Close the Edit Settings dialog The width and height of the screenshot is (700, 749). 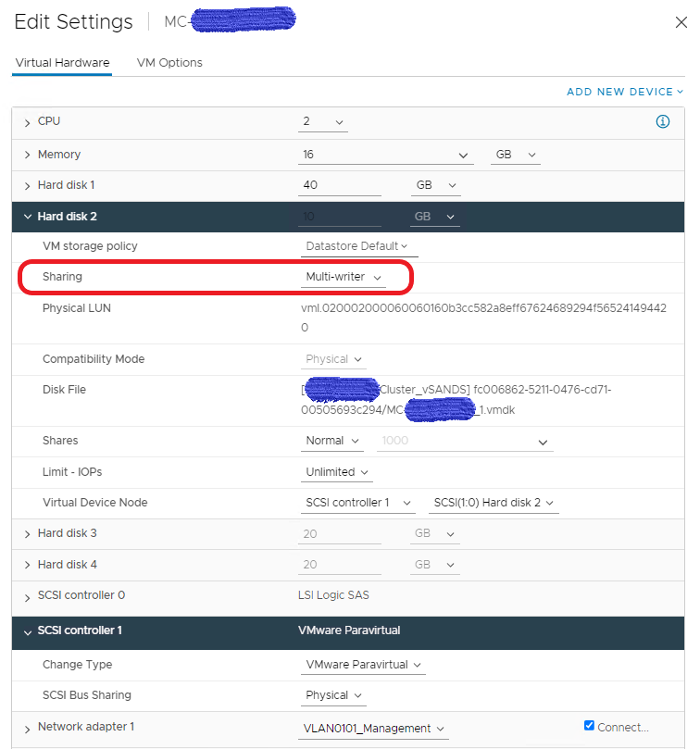[x=681, y=22]
